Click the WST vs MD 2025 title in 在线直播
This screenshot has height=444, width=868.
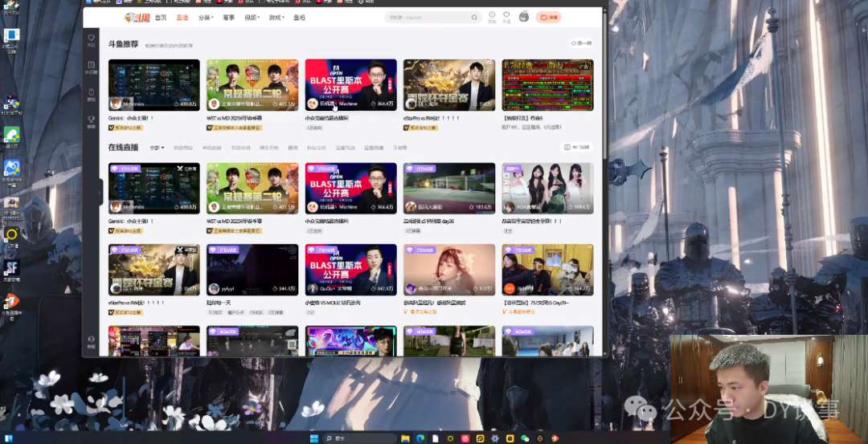click(x=234, y=221)
